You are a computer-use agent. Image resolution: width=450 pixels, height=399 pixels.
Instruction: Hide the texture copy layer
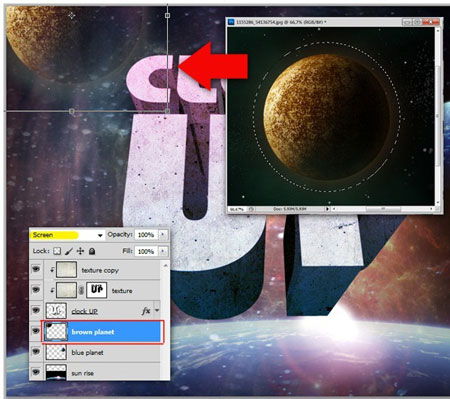36,268
